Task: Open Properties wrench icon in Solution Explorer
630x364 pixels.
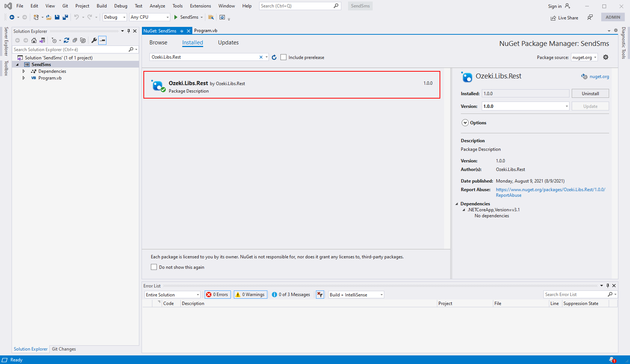Action: 94,40
